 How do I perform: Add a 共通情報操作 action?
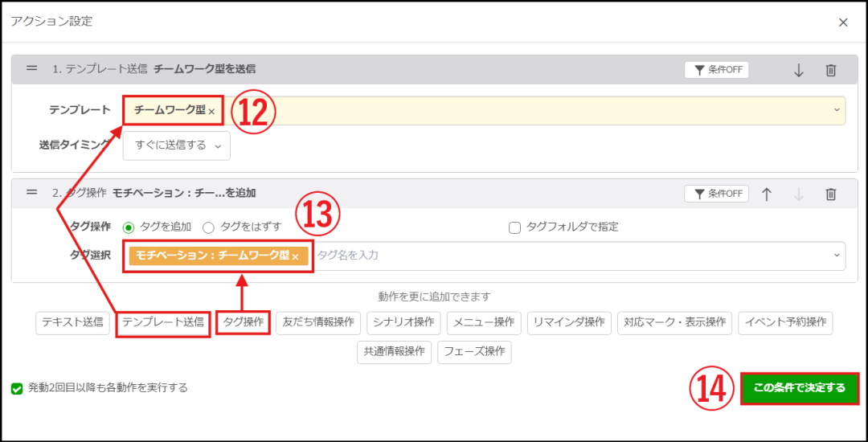click(394, 352)
